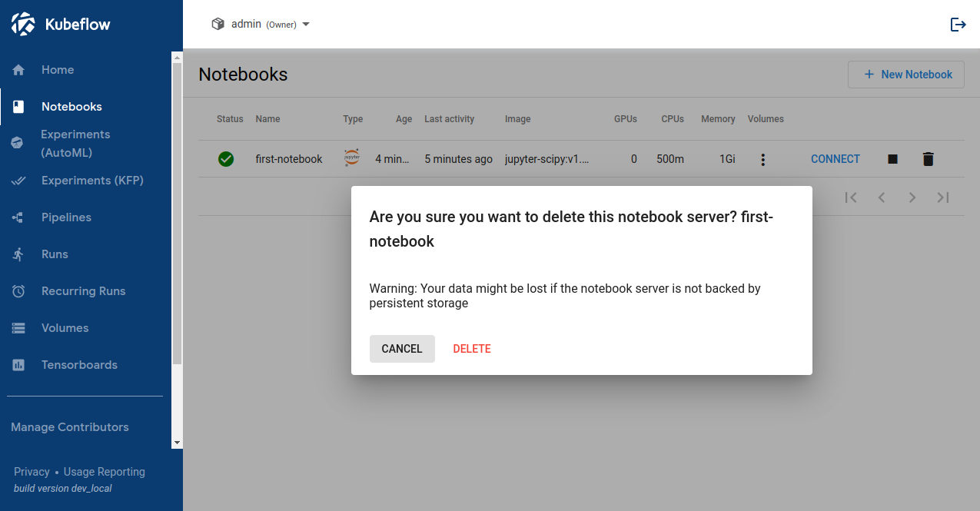The image size is (980, 511).
Task: Click the logout icon in top right
Action: point(958,25)
